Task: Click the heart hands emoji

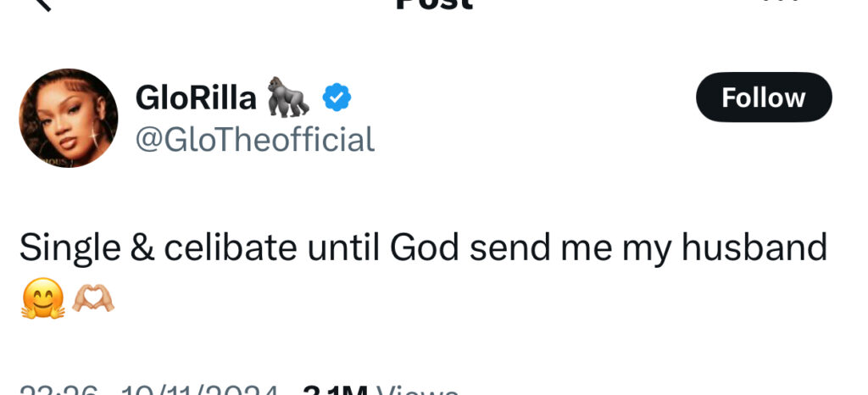Action: (x=93, y=298)
